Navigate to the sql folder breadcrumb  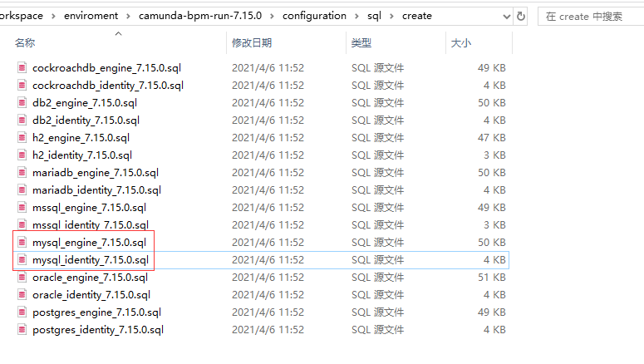click(x=374, y=16)
